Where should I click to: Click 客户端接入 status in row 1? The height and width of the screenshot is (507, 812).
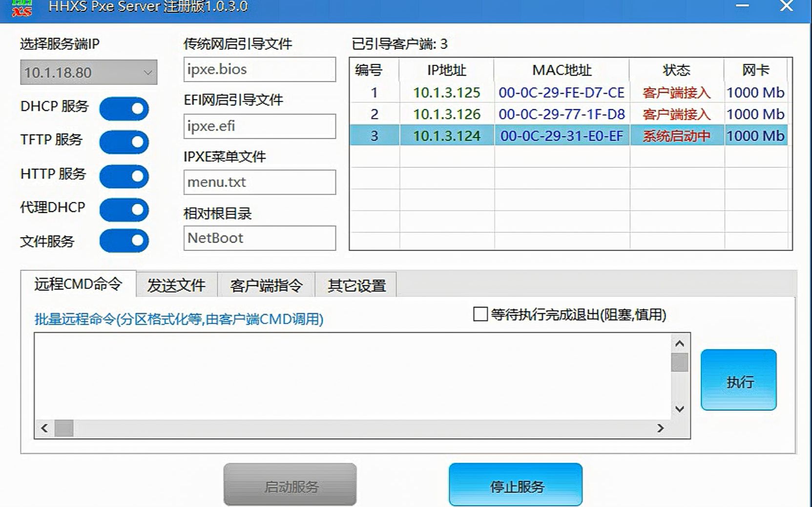point(677,92)
